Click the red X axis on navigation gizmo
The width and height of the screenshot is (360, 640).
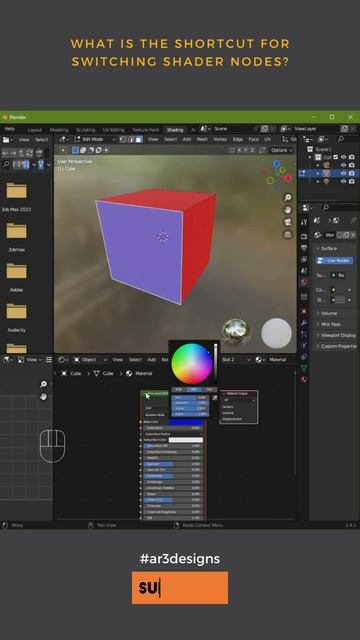click(288, 178)
